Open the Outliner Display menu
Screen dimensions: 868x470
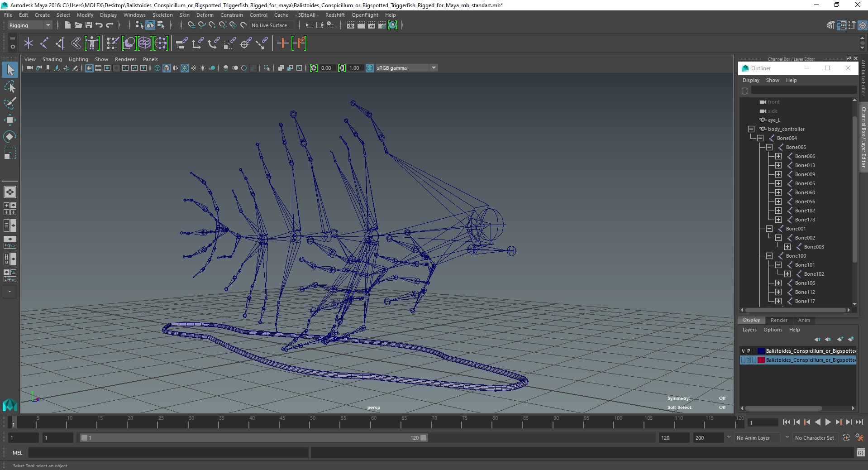[751, 80]
